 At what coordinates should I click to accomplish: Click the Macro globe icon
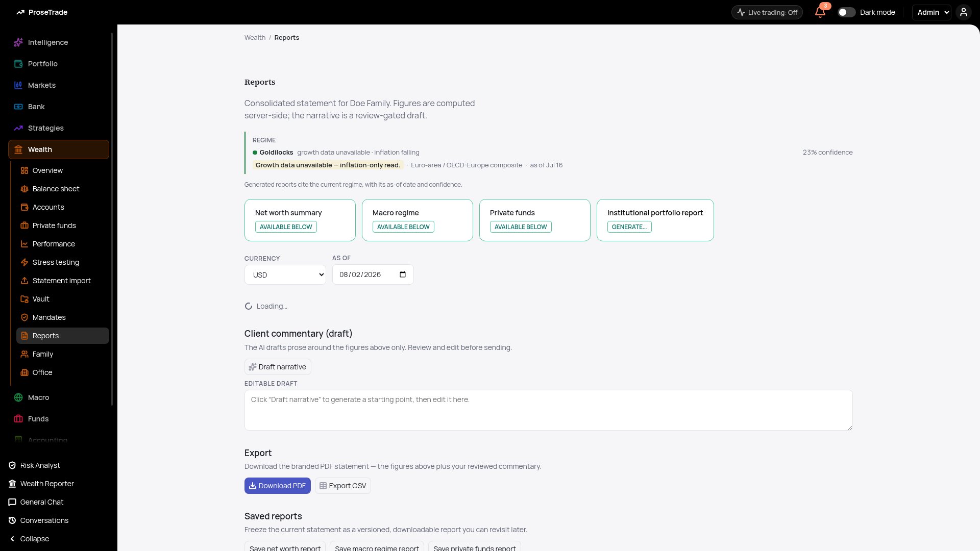pos(18,397)
